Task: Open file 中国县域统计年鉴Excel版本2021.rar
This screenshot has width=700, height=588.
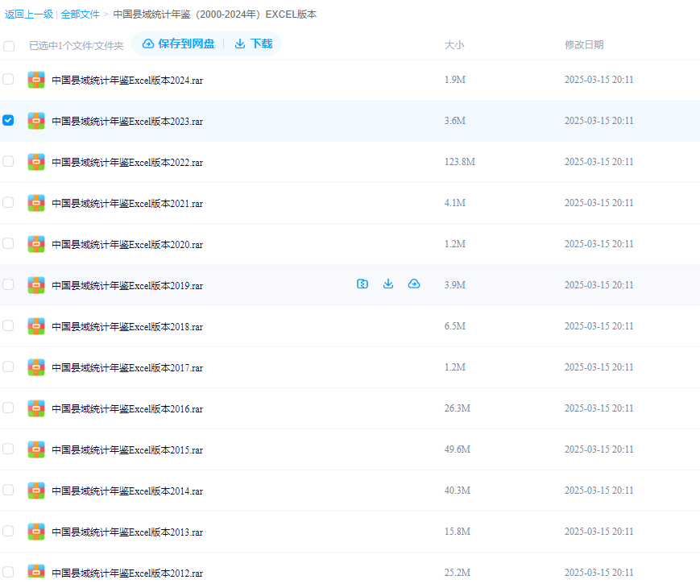Action: pos(127,204)
